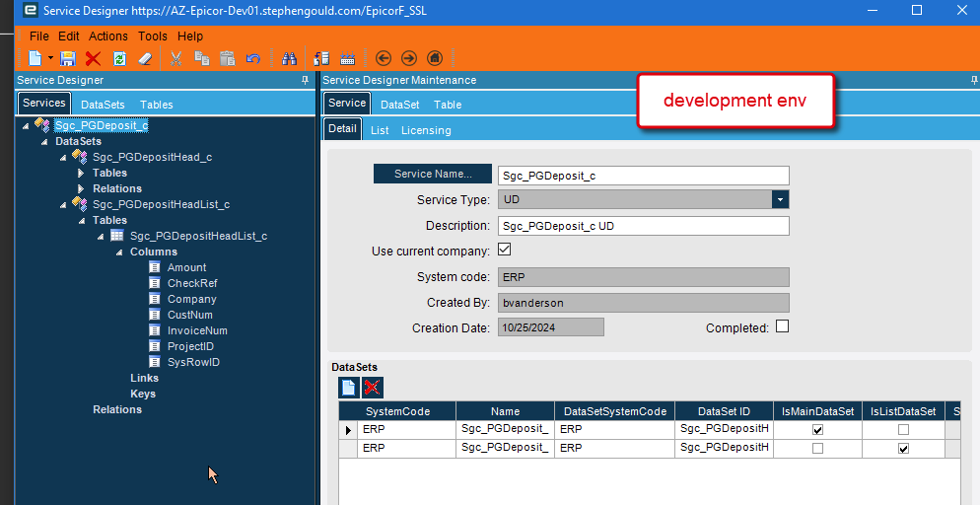Navigate forward with the right arrow icon
Screen dimensions: 980x505
[409, 59]
